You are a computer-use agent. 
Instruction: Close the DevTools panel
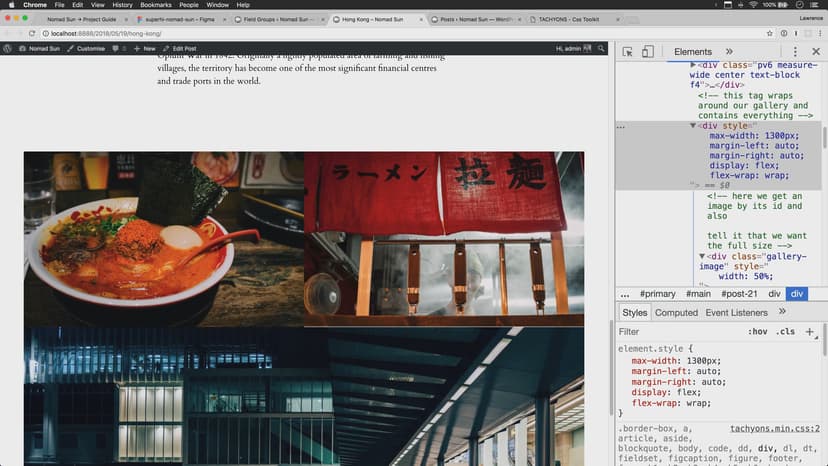pos(815,52)
